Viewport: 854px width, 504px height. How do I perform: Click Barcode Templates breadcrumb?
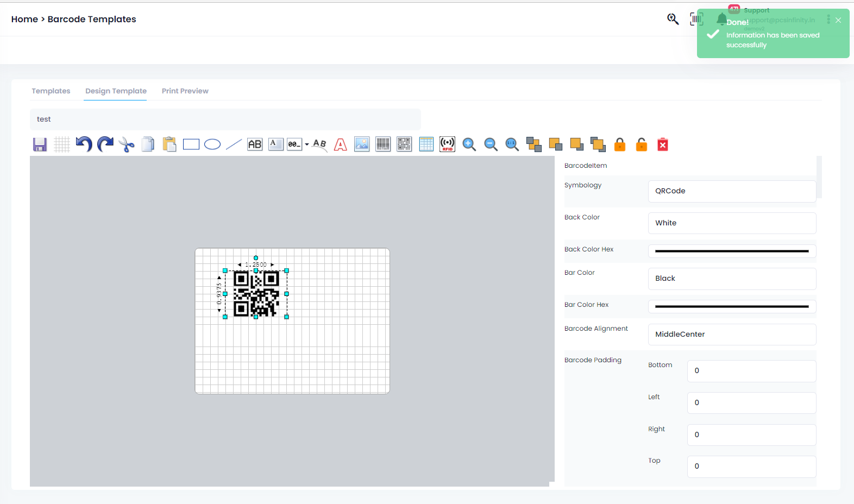92,19
